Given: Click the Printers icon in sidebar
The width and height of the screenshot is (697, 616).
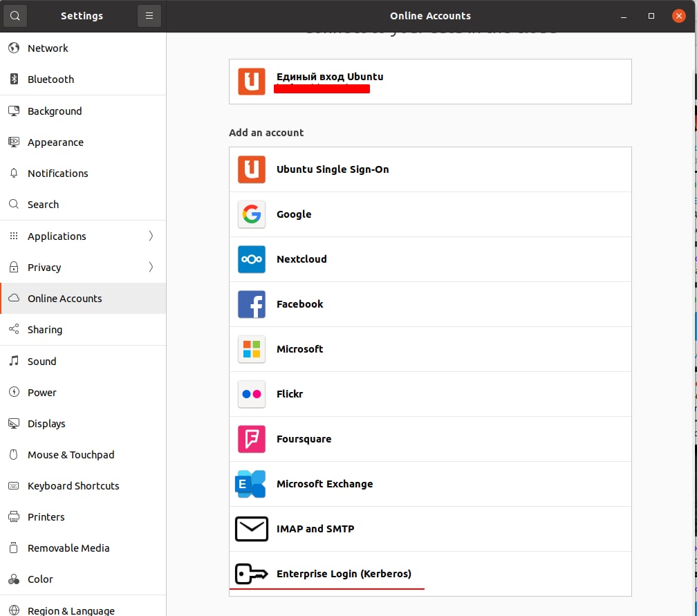Looking at the screenshot, I should point(14,516).
